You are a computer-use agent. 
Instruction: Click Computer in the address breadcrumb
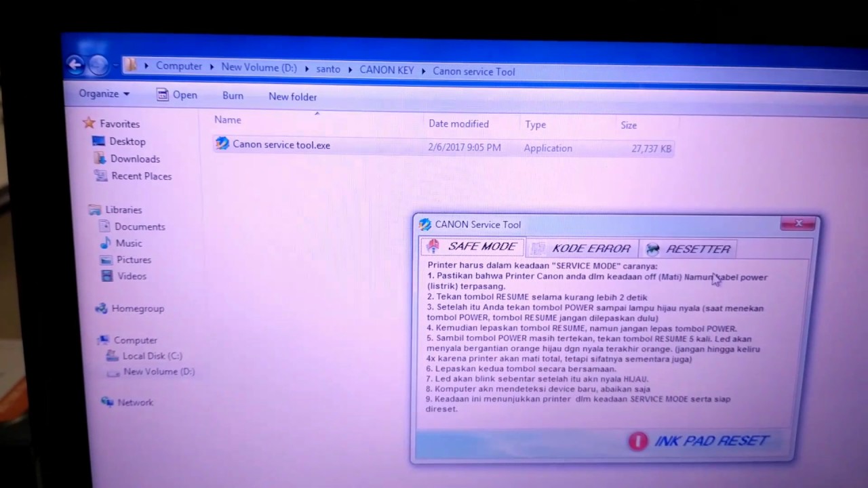(x=179, y=66)
